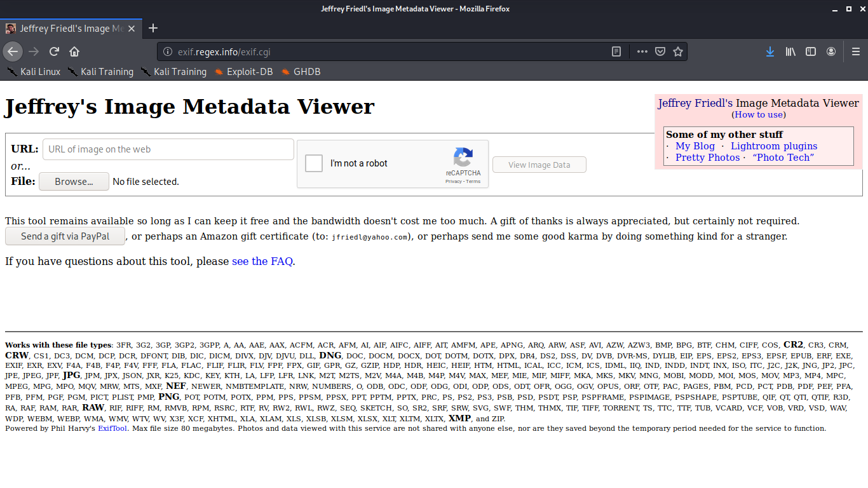Screen dimensions: 868x488
Task: Open Firefox account icon
Action: click(x=831, y=51)
